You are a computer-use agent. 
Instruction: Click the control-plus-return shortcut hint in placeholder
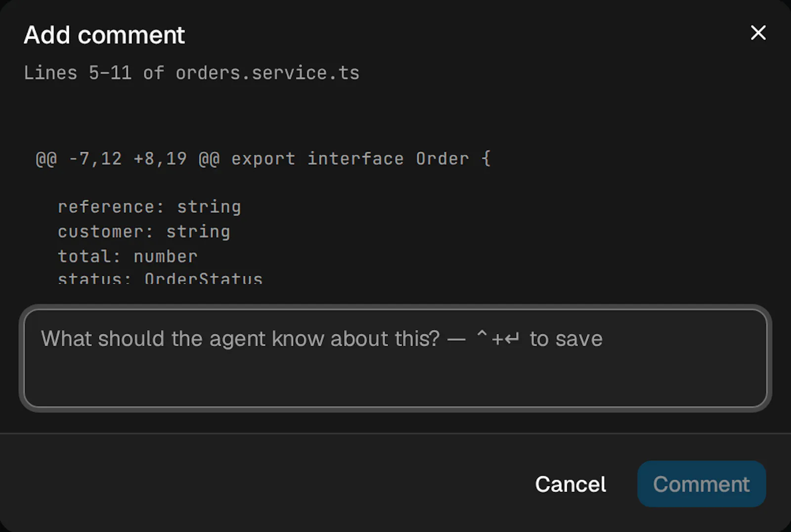(497, 339)
